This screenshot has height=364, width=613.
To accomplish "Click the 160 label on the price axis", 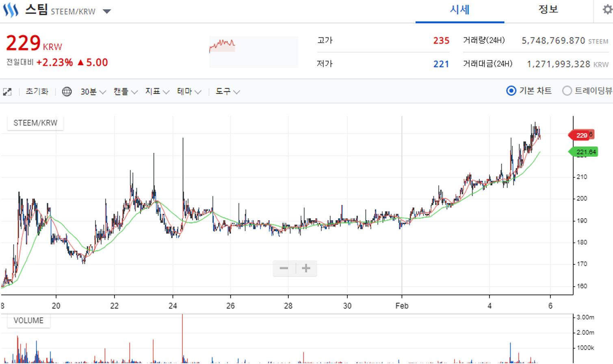I will [x=582, y=286].
